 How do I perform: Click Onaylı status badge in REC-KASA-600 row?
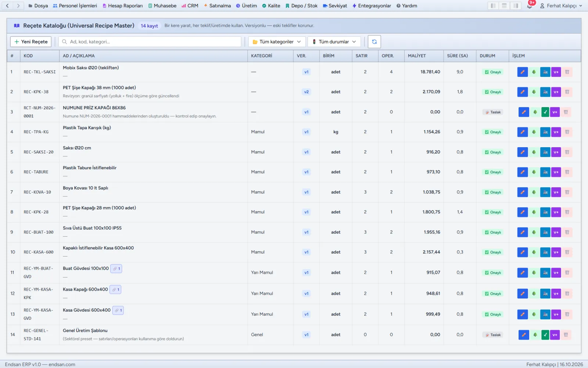point(493,252)
